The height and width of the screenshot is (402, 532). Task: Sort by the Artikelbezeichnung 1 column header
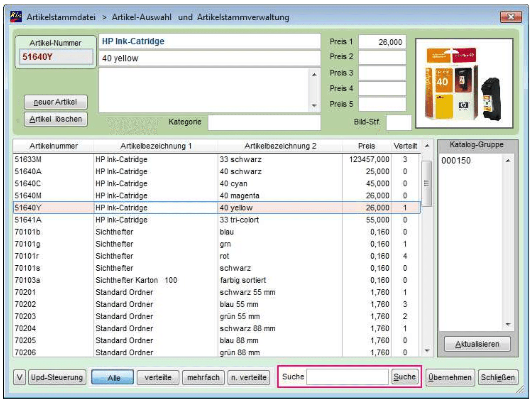(x=156, y=146)
